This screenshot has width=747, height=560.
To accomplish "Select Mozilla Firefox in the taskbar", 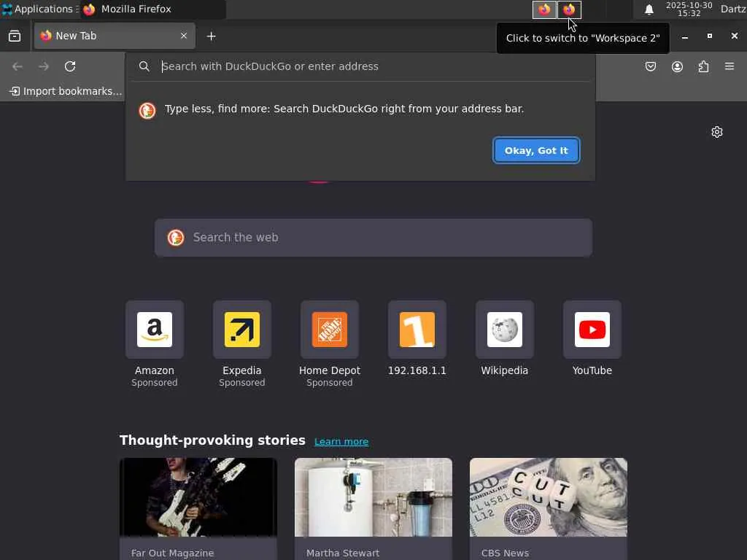I will pos(152,9).
